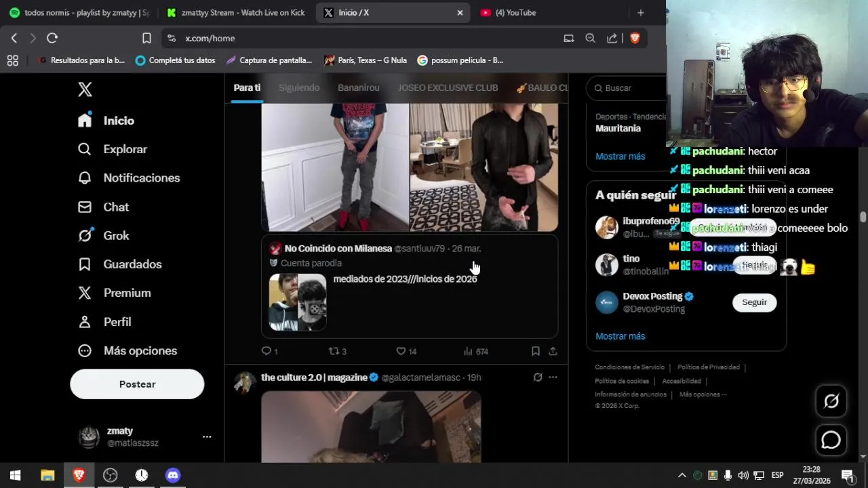
Task: Open left photo of the post
Action: click(336, 167)
